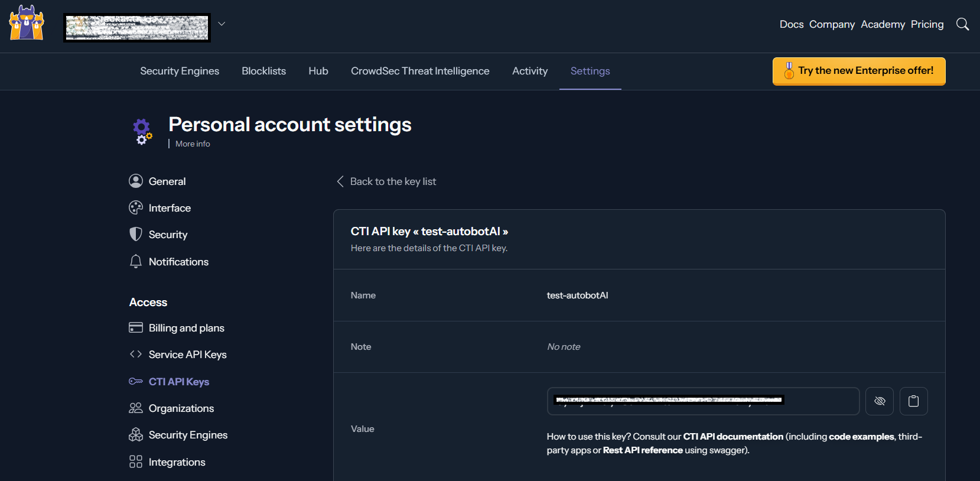Copy the API key with clipboard icon
The image size is (980, 481).
point(913,401)
